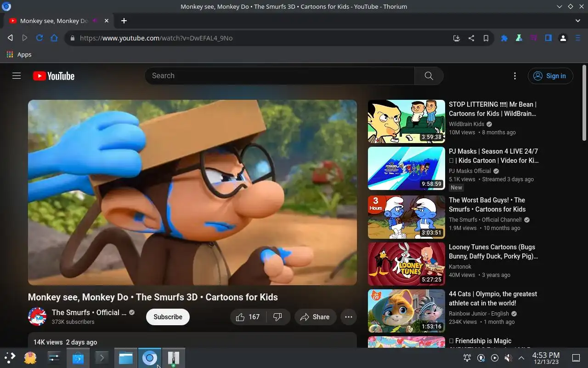This screenshot has height=368, width=588.
Task: Open the clock showing 4:53 PM
Action: pos(546,358)
